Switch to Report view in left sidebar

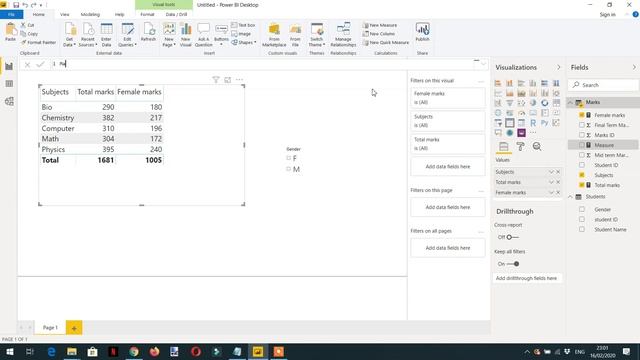[9, 66]
